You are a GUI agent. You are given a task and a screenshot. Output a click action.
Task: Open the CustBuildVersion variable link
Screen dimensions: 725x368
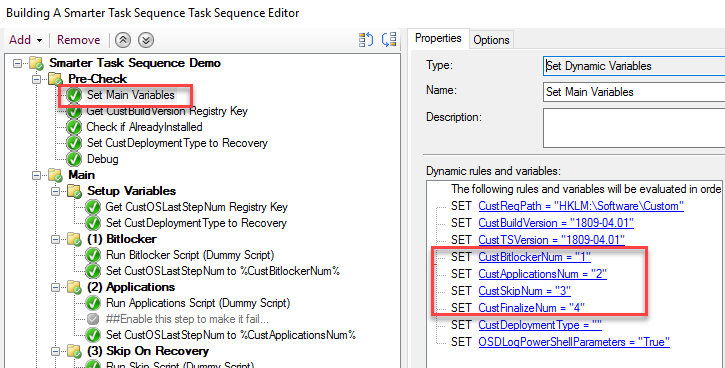click(x=556, y=223)
